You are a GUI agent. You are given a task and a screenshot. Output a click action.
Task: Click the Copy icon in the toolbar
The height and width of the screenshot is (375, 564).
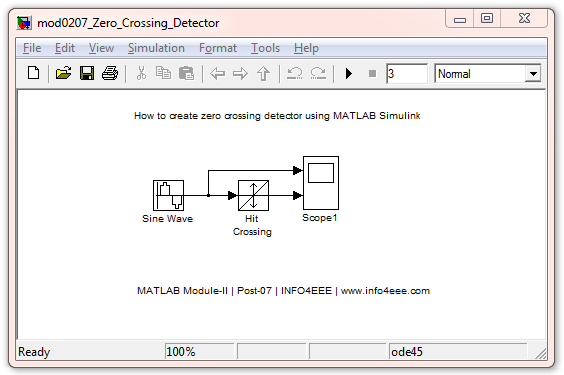[x=163, y=73]
